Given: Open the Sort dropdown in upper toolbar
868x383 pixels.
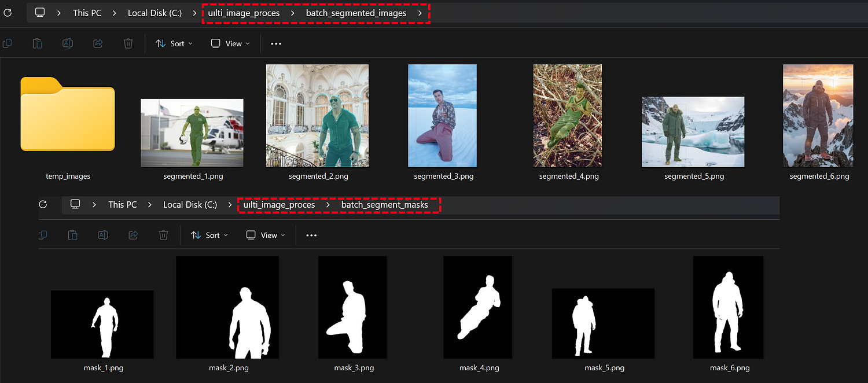Looking at the screenshot, I should pyautogui.click(x=174, y=43).
